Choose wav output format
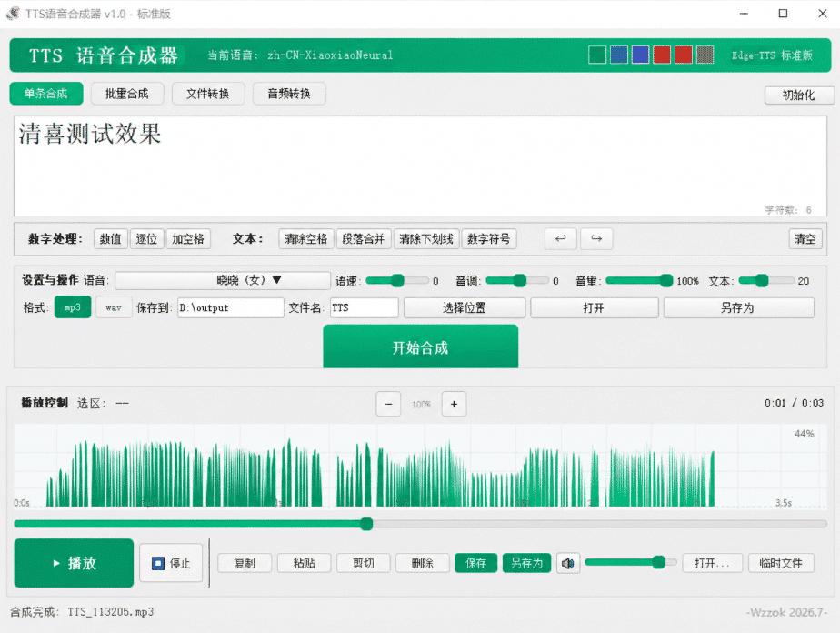Image resolution: width=840 pixels, height=633 pixels. [x=114, y=307]
